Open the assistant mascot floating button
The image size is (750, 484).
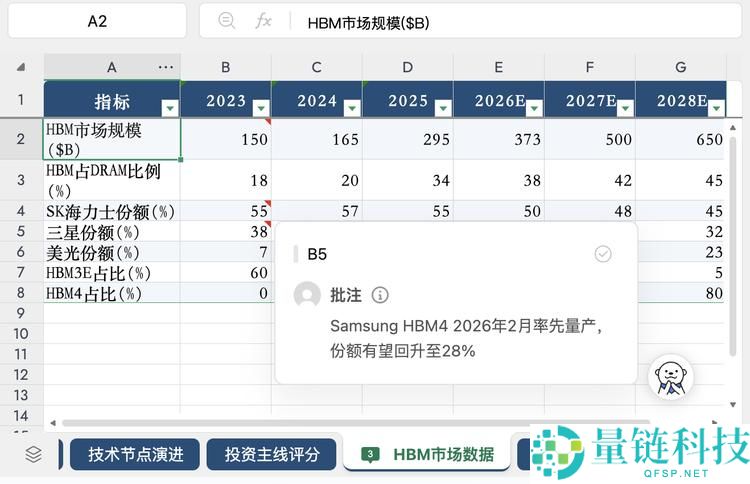[671, 378]
